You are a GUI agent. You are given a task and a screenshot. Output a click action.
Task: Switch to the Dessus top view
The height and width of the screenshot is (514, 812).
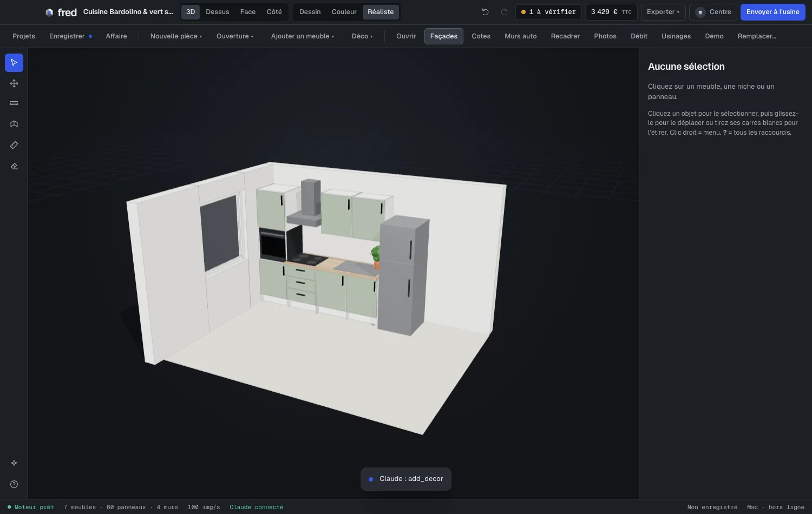(x=217, y=12)
